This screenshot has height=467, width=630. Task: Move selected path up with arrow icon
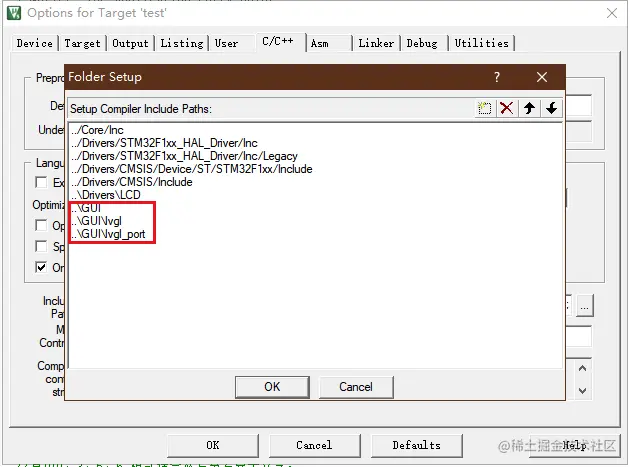point(529,108)
